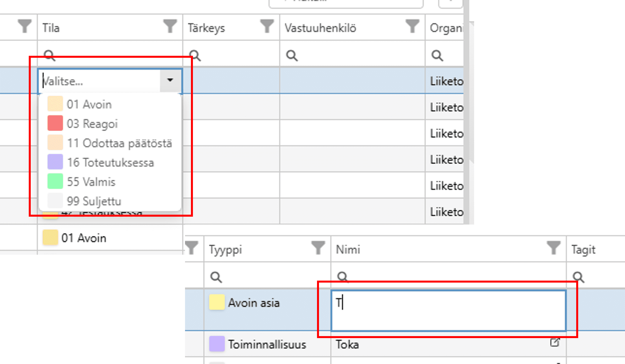Click search magnifier under Tyyppi column
Screen dimensions: 625x364
pyautogui.click(x=216, y=277)
